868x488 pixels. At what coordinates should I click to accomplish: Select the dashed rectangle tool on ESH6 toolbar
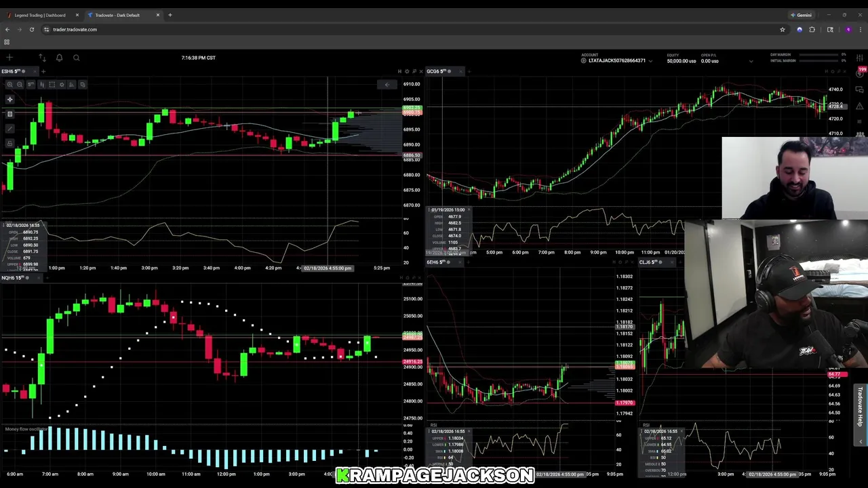[x=52, y=84]
